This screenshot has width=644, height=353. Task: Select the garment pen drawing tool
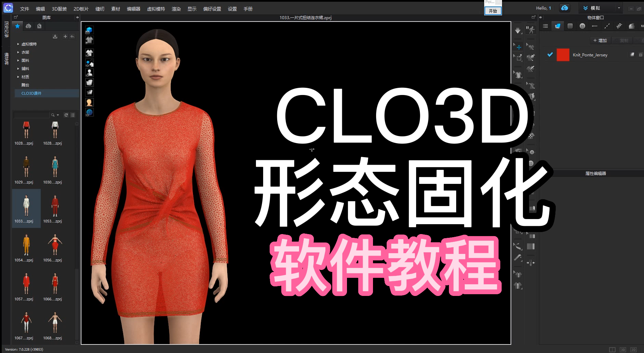pos(530,58)
